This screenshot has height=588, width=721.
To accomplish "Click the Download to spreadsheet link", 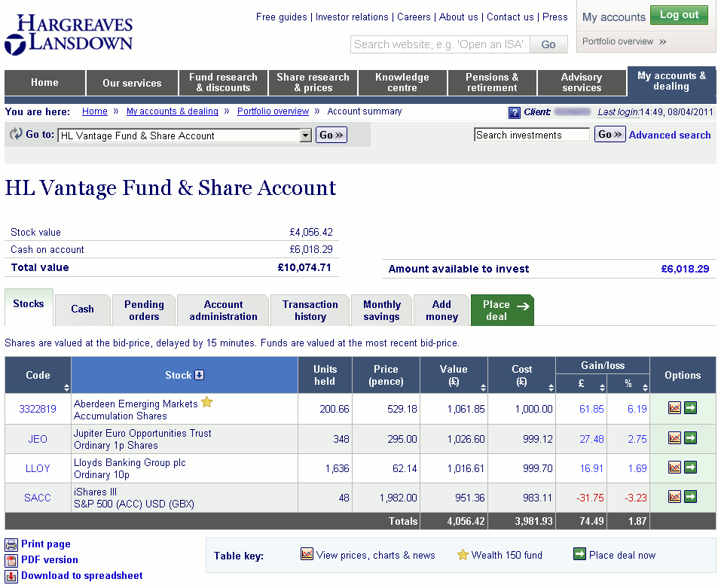I will coord(82,576).
